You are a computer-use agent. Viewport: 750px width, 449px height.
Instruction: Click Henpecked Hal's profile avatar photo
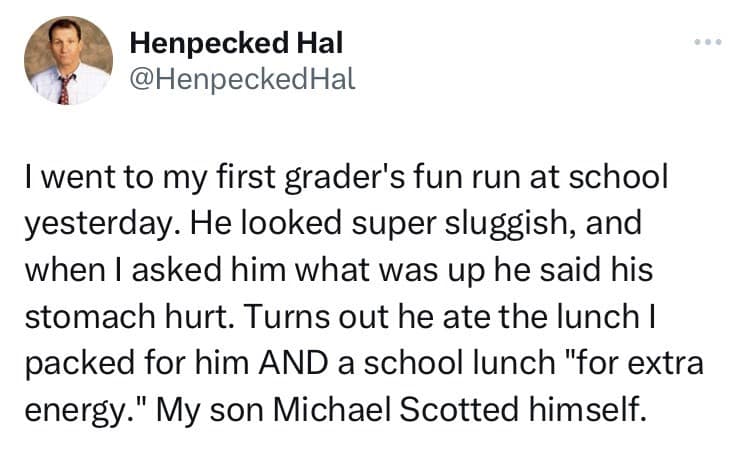point(68,60)
